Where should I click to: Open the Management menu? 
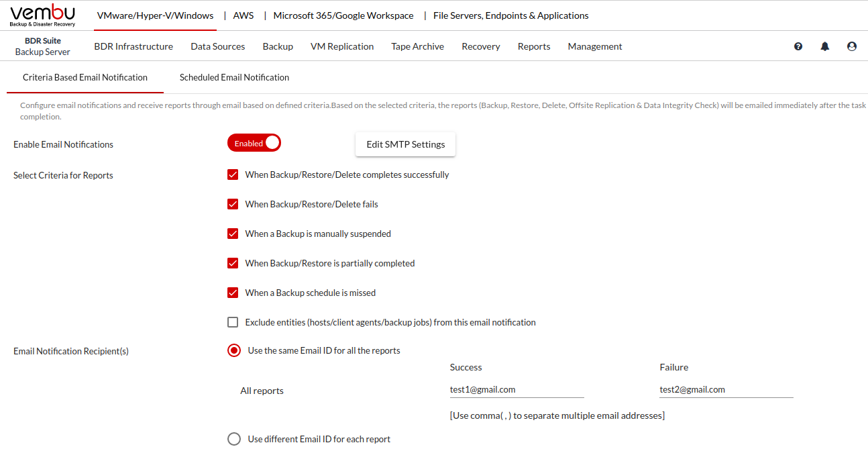point(594,46)
